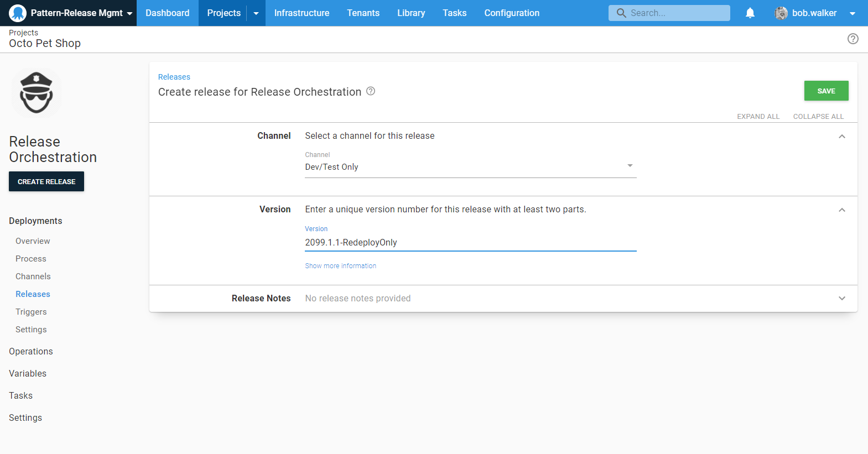
Task: Open the Channel dropdown showing Dev/Test Only
Action: [x=470, y=167]
